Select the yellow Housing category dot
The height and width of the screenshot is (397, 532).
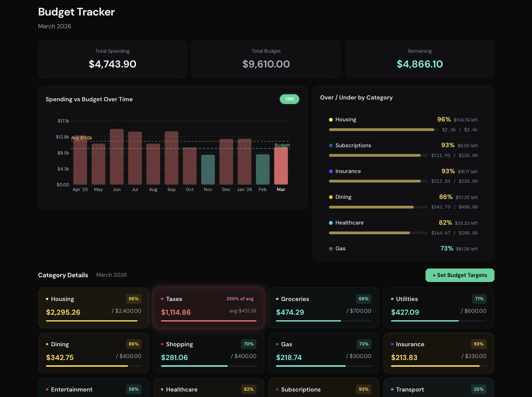330,119
